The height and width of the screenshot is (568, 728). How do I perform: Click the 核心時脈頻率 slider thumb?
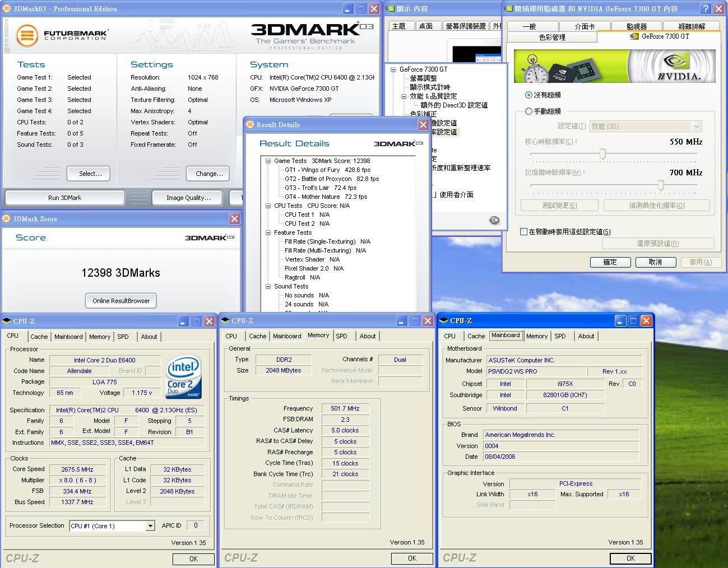(x=602, y=153)
